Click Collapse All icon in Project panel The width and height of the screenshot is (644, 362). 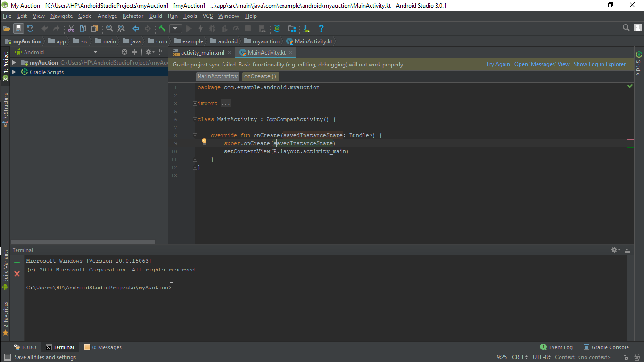coord(135,52)
